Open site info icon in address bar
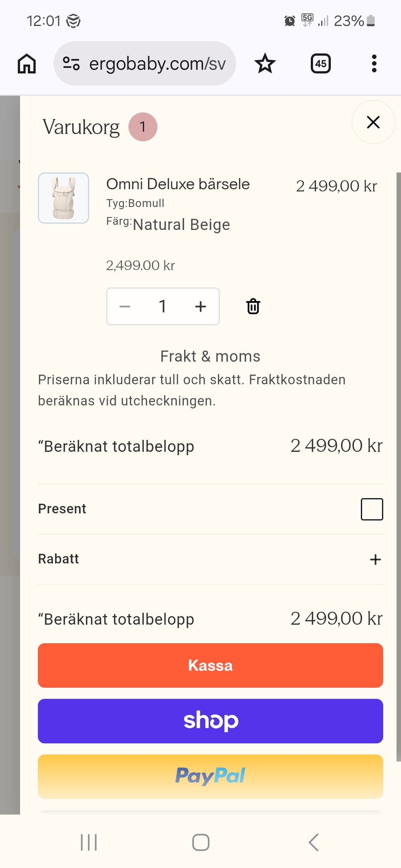Viewport: 401px width, 868px height. (71, 64)
